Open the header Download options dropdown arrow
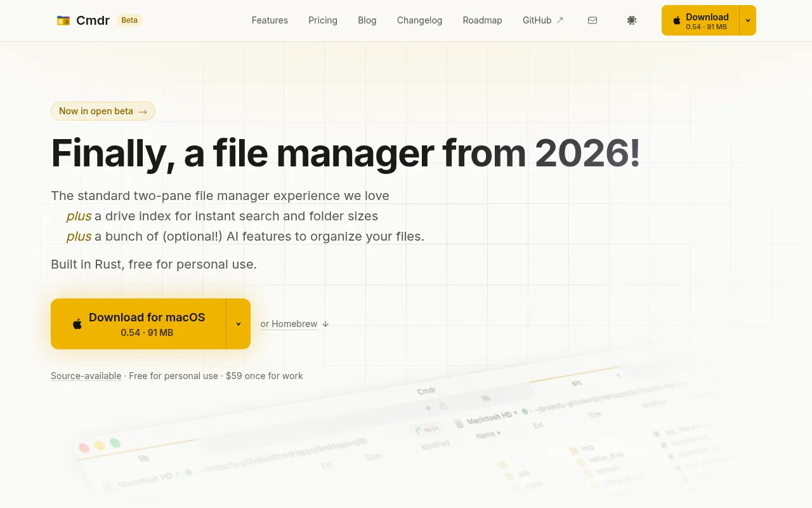Viewport: 812px width, 508px height. pos(748,20)
